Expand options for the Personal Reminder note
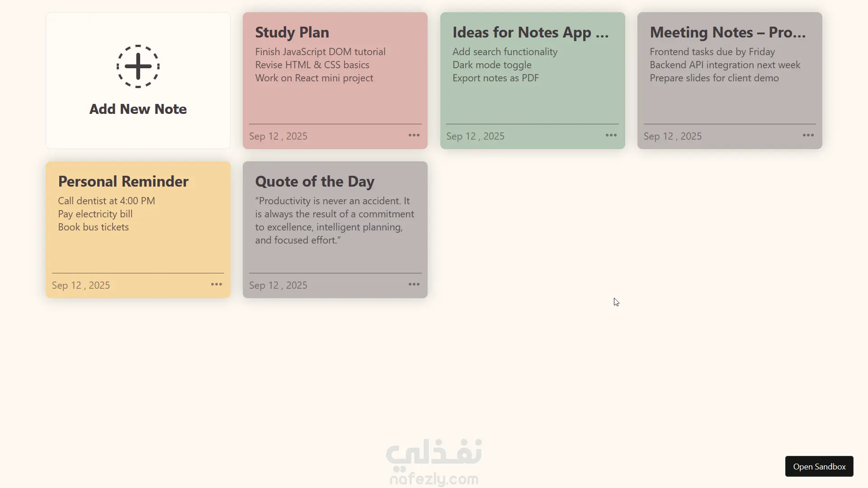 click(217, 285)
